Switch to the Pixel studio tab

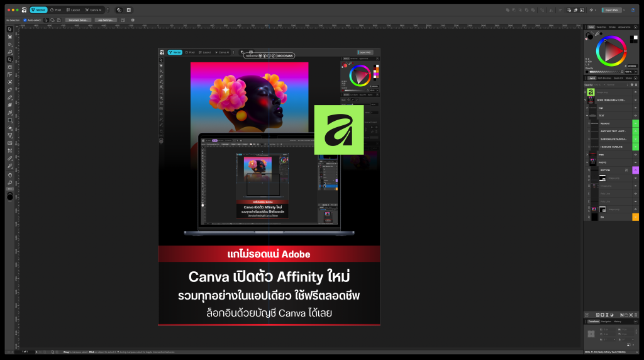pyautogui.click(x=56, y=10)
